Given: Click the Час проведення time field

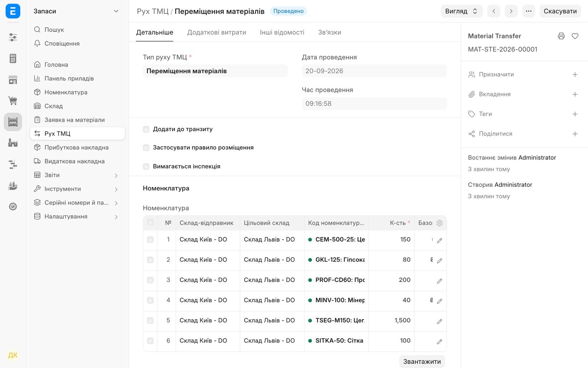Looking at the screenshot, I should coord(374,103).
